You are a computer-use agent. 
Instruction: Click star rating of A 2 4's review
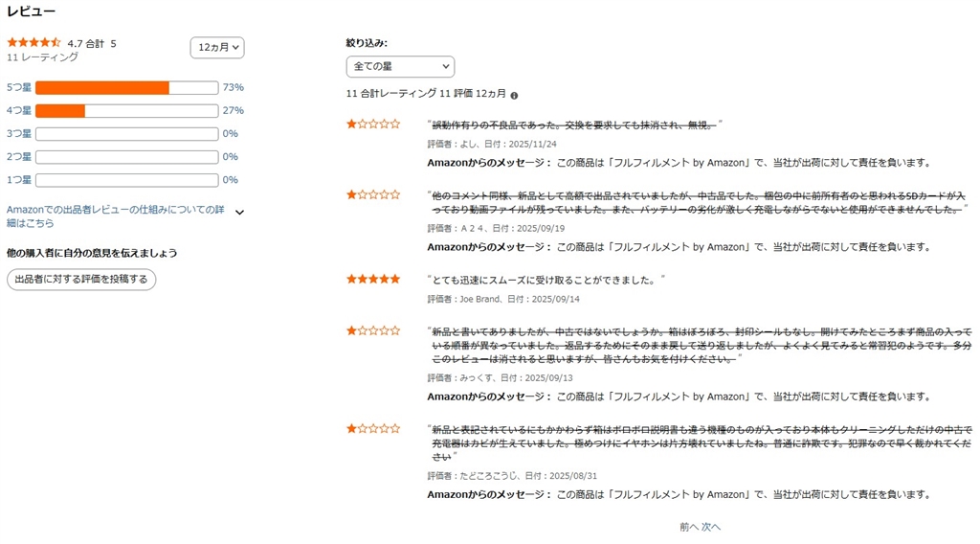373,195
